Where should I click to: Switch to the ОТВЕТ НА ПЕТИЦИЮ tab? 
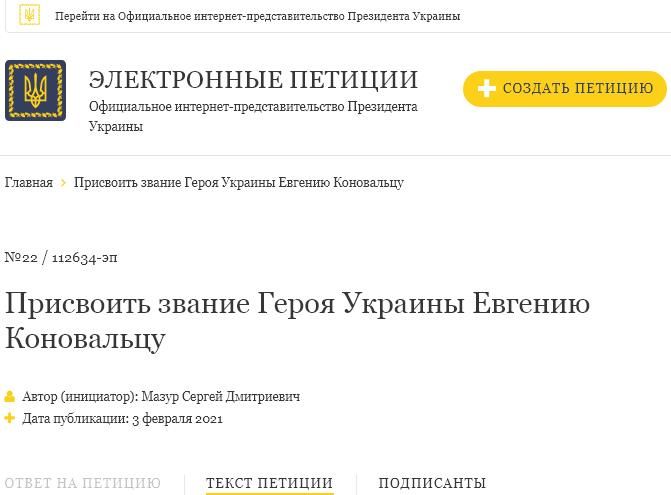[x=82, y=483]
